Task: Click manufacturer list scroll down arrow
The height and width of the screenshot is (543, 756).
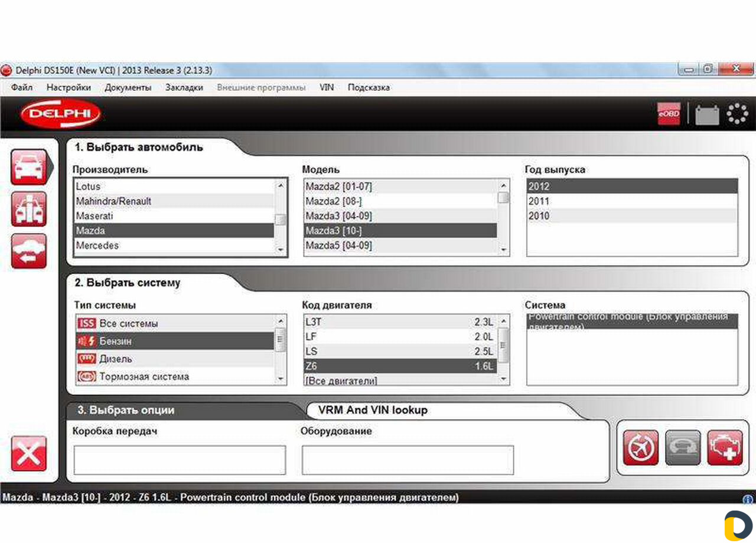Action: tap(281, 250)
